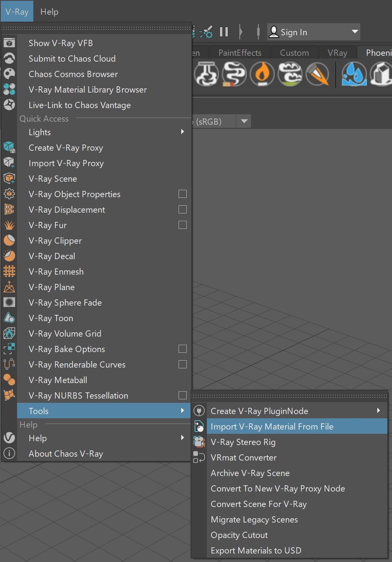Click the VRmat Converter icon
Screen dimensions: 392x562
(x=199, y=457)
